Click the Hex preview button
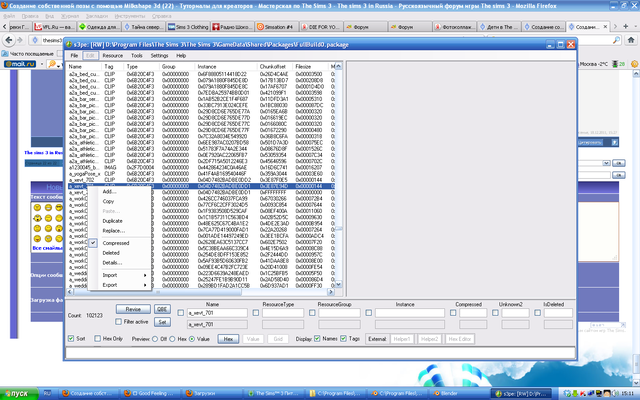Image resolution: width=640 pixels, height=400 pixels. [228, 339]
